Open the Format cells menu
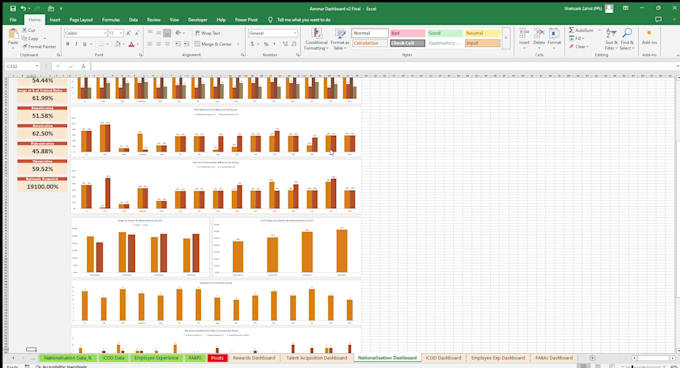 (554, 37)
